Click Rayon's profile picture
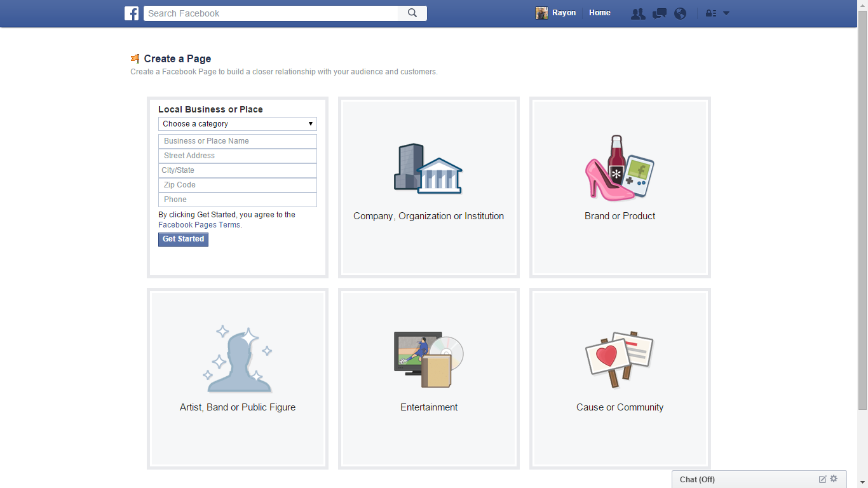 (541, 13)
